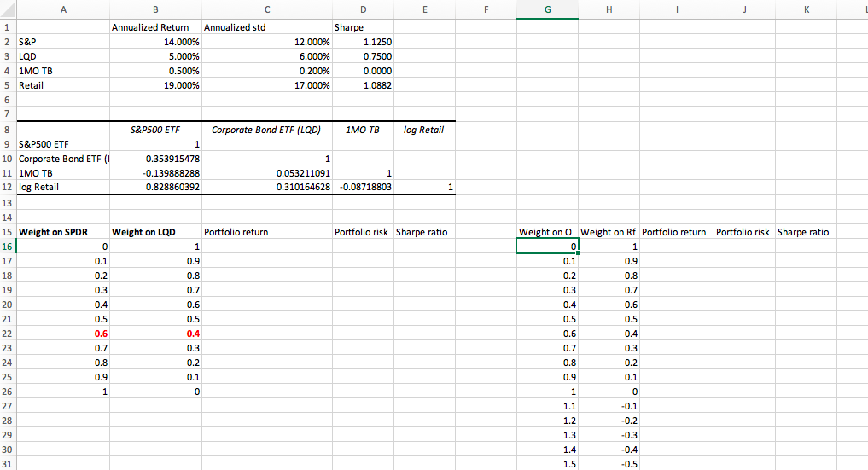Select the red 0.6 SPDR weight cell
This screenshot has width=868, height=470.
click(x=63, y=334)
